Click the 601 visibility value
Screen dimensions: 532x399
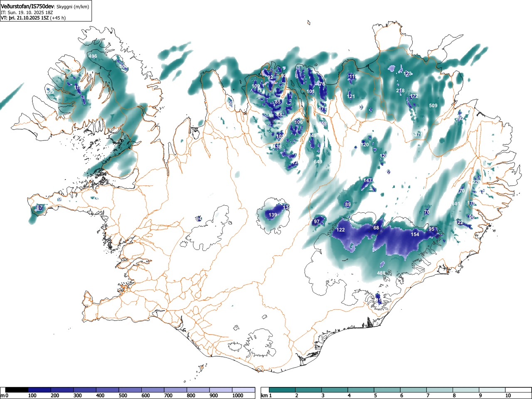tap(456, 204)
